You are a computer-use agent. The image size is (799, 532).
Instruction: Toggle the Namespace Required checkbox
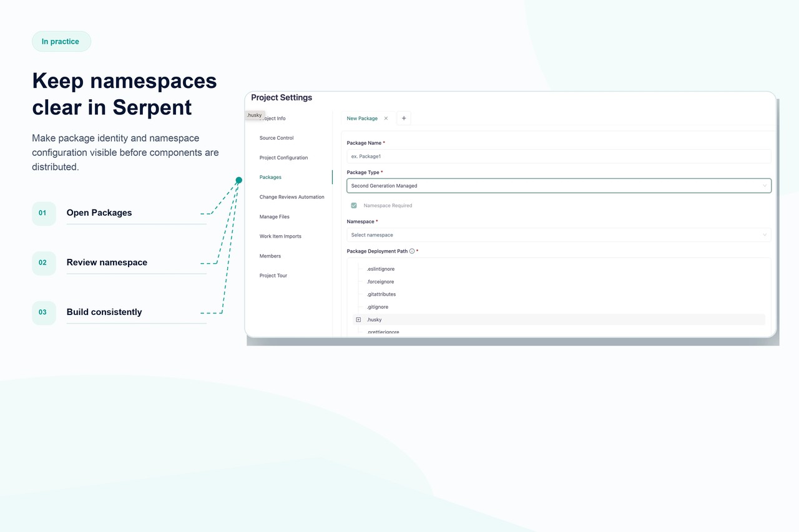354,205
